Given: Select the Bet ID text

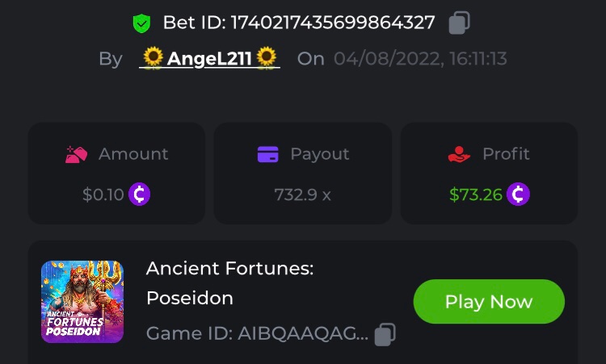Looking at the screenshot, I should 299,23.
